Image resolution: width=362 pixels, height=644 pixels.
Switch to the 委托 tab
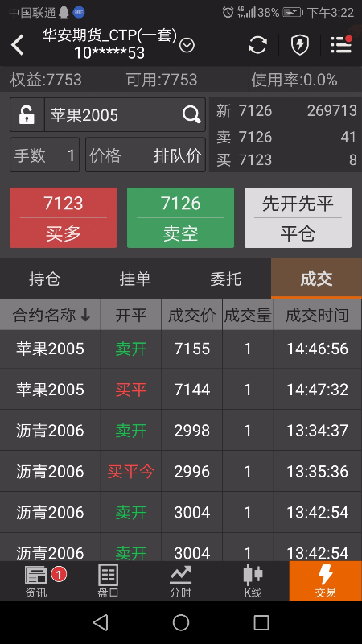(x=226, y=279)
